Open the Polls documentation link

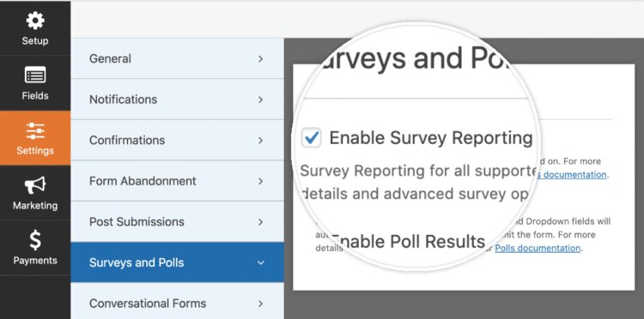point(538,248)
